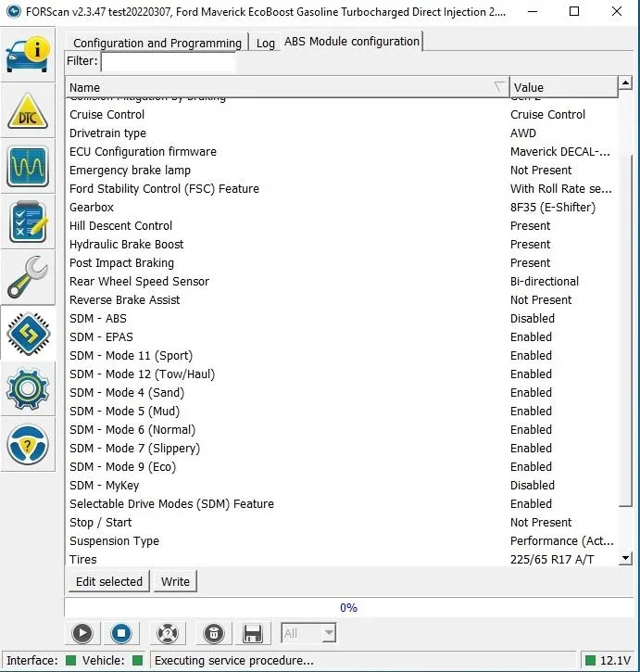Click the vertical scrollbar thumb
This screenshot has height=672, width=640.
[x=625, y=330]
